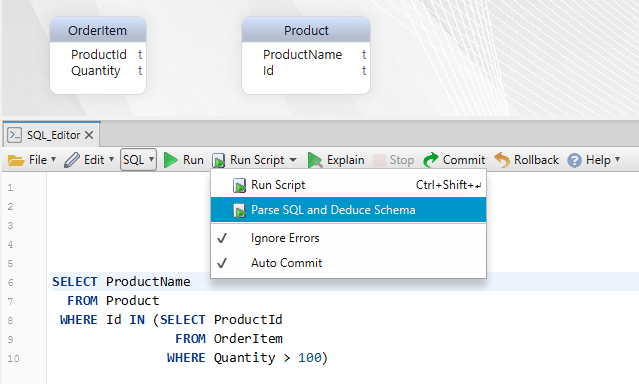Close the SQL_Editor tab
The width and height of the screenshot is (639, 384).
89,135
